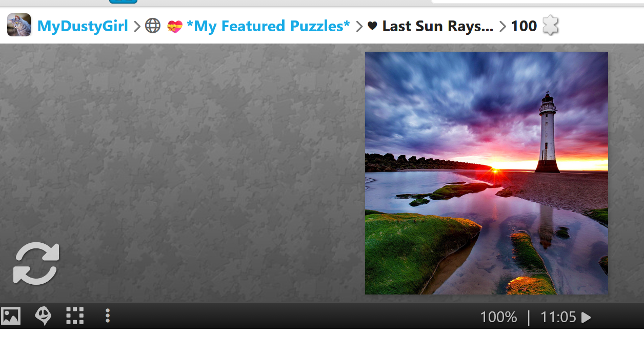Click the 11:05 timer display

point(558,317)
